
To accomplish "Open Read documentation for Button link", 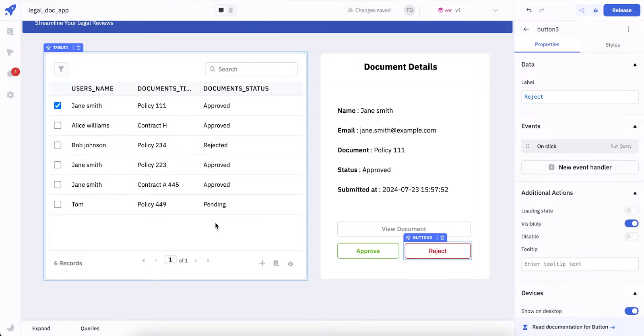I will coord(573,327).
